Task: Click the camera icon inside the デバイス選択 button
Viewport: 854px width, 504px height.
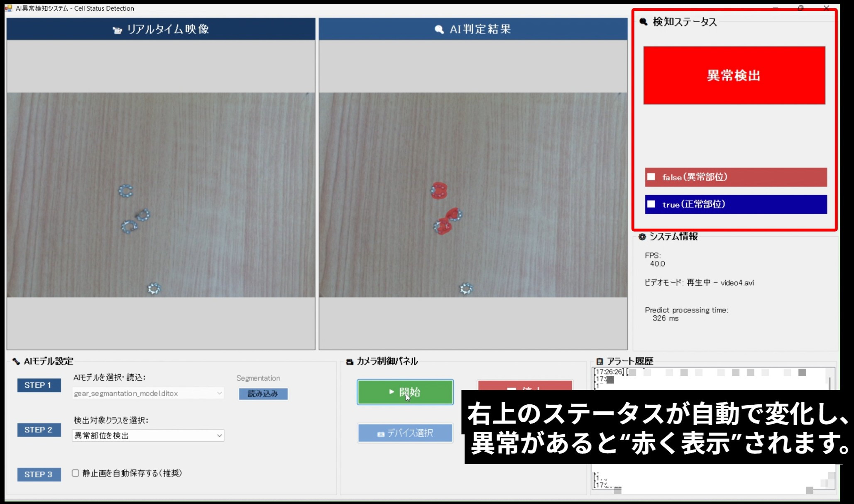Action: point(380,433)
